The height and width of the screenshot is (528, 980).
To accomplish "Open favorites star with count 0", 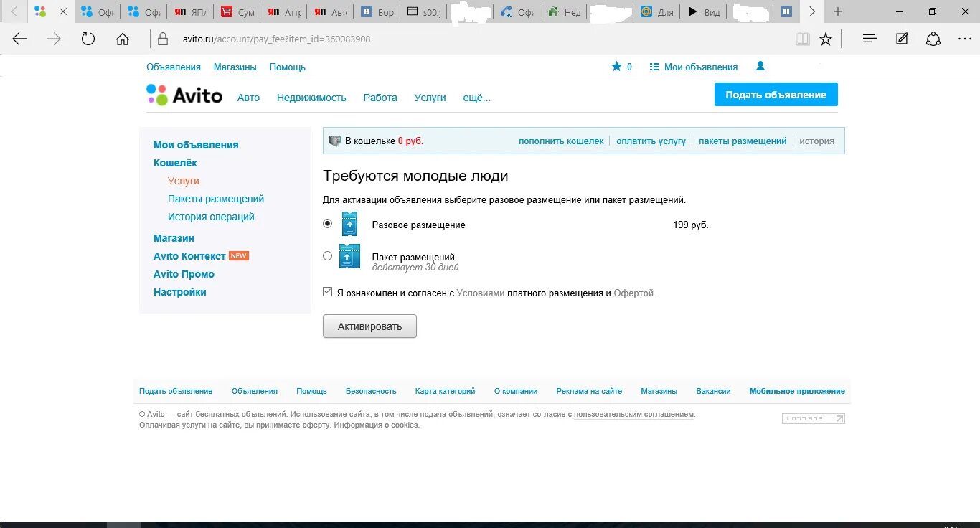I will pyautogui.click(x=621, y=67).
